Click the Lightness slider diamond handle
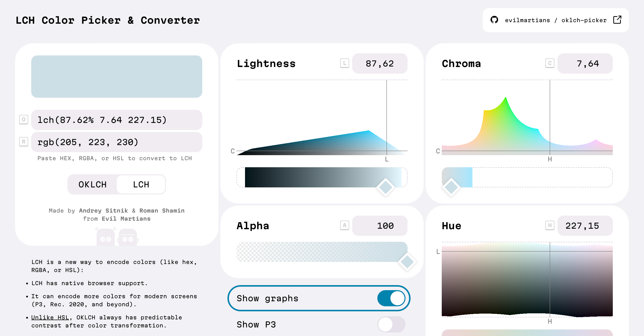Screen dimensions: 644x336 click(385, 187)
